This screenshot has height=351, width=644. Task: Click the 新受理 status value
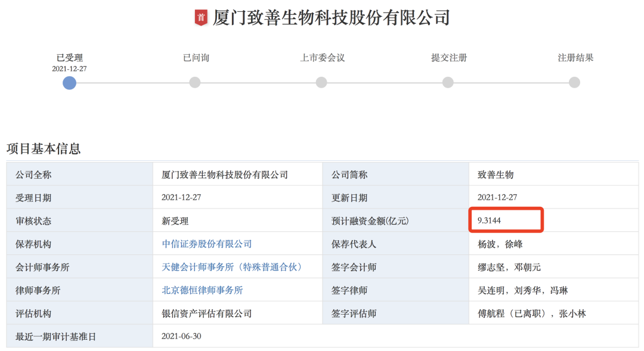175,221
